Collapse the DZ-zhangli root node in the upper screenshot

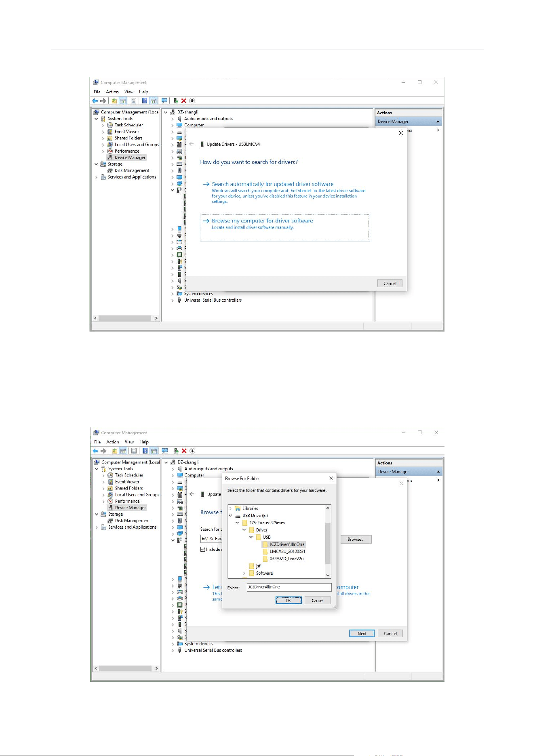pyautogui.click(x=166, y=112)
